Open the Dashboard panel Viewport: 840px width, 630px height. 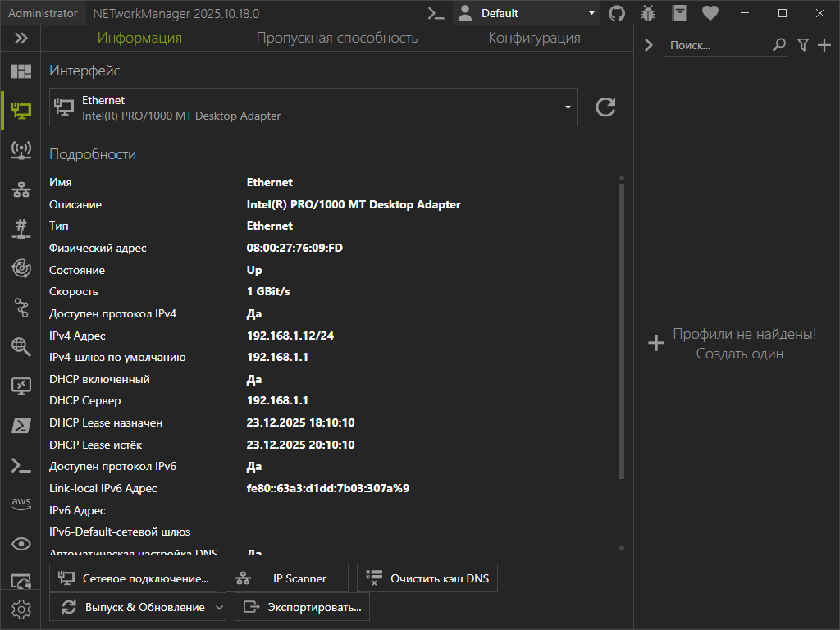coord(21,71)
